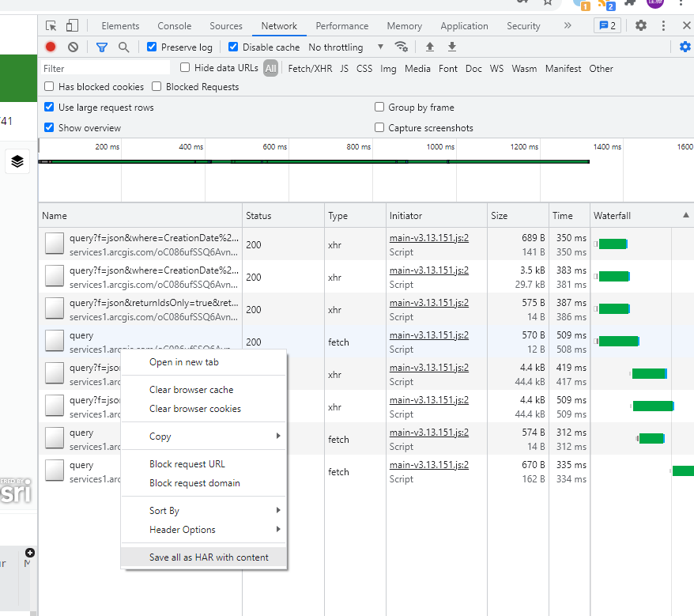Viewport: 694px width, 616px height.
Task: Sort by the Status column header
Action: tap(283, 216)
